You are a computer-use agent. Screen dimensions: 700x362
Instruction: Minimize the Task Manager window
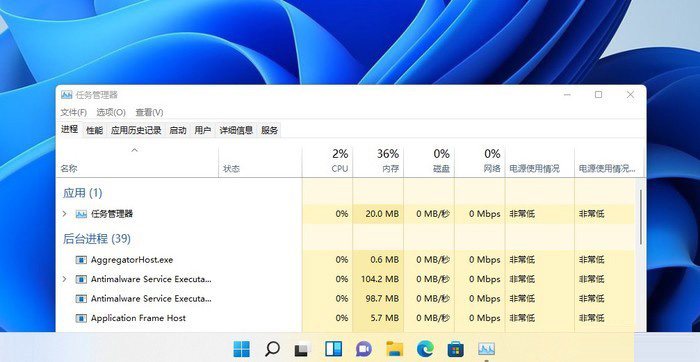567,95
